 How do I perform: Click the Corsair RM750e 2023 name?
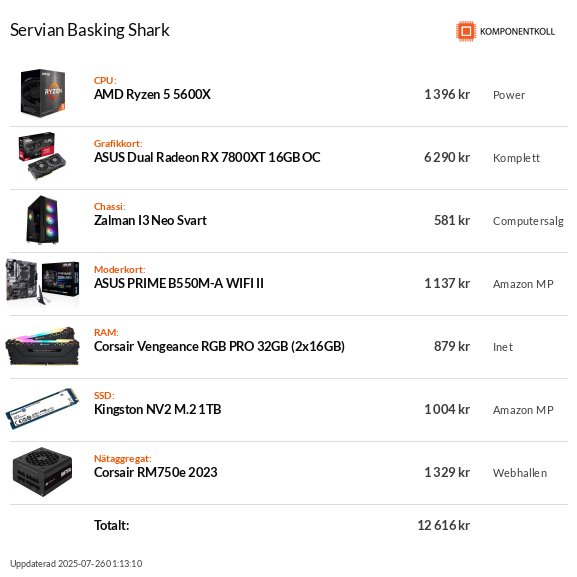[x=156, y=472]
